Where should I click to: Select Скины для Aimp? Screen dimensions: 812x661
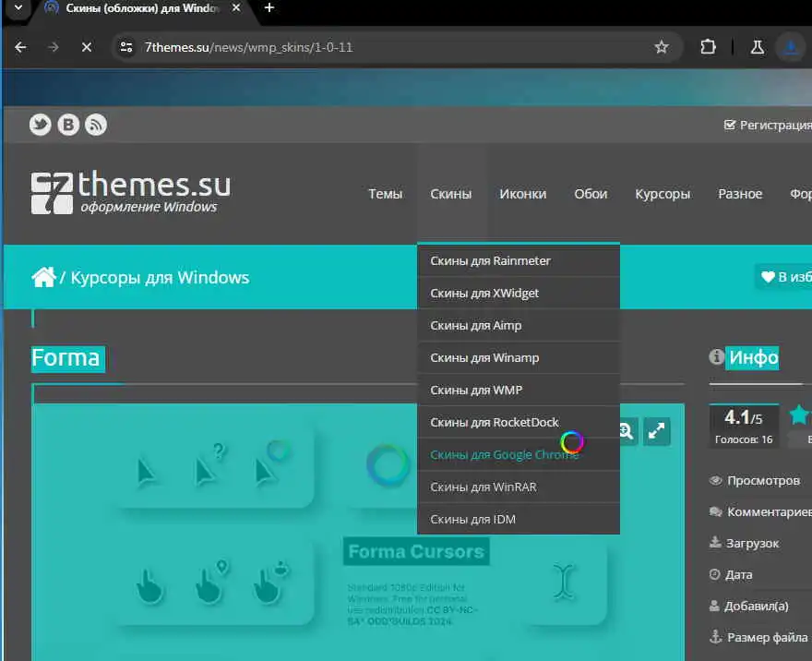point(519,325)
